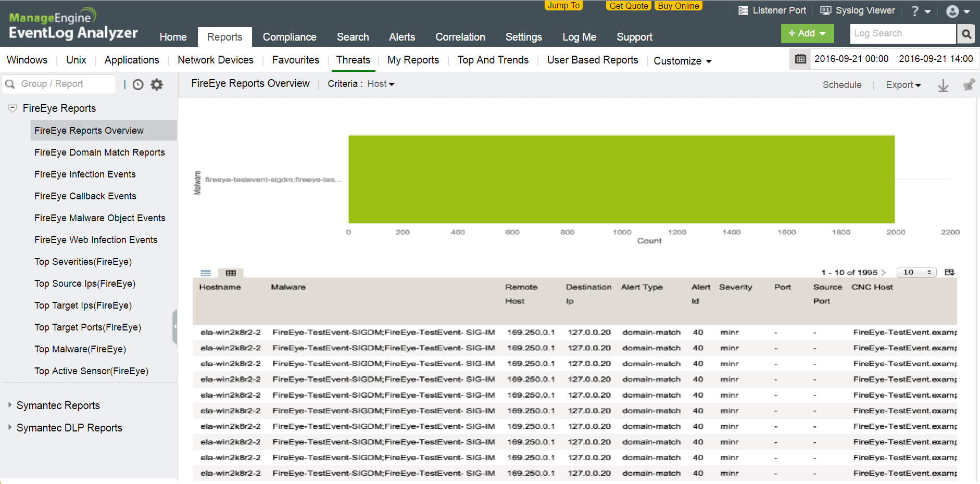Click the Group / Report search field
This screenshot has width=980, height=484.
tap(65, 84)
